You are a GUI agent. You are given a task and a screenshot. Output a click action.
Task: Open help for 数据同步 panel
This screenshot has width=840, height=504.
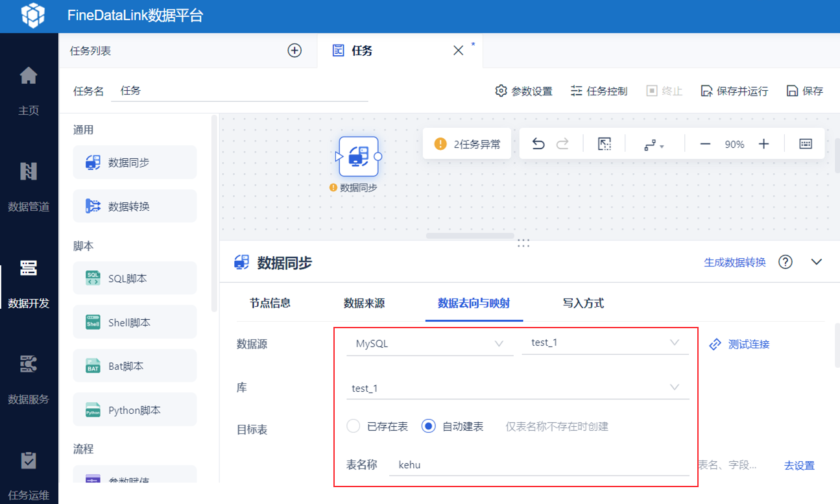pos(786,262)
